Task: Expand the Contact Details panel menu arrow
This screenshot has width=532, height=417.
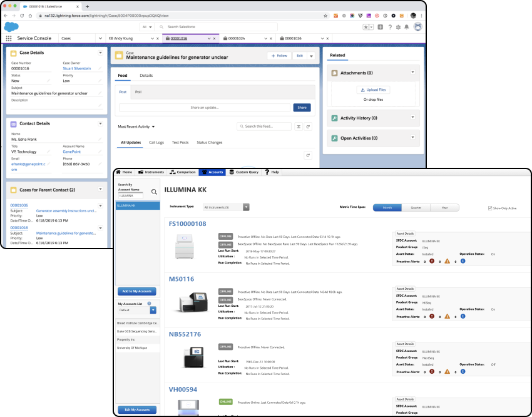Action: coord(100,123)
